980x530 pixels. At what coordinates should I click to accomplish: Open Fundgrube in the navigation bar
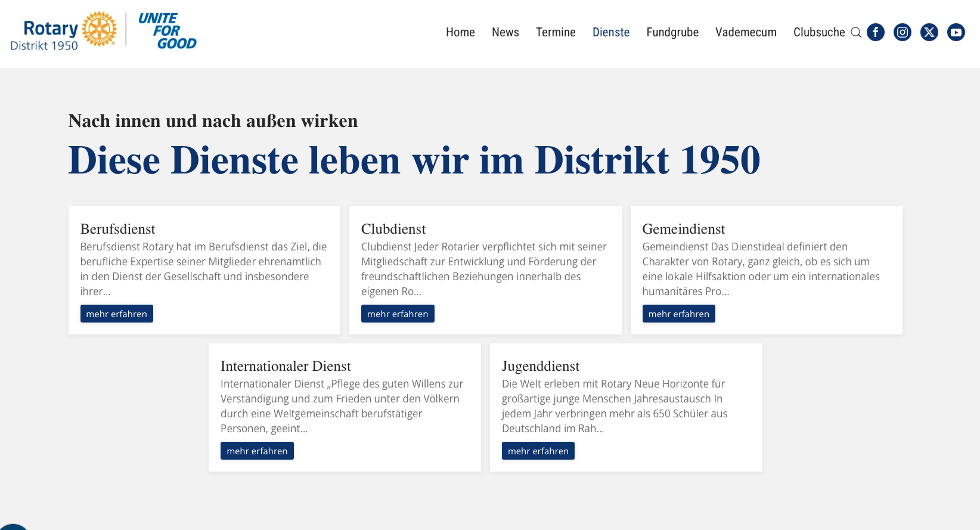(672, 32)
